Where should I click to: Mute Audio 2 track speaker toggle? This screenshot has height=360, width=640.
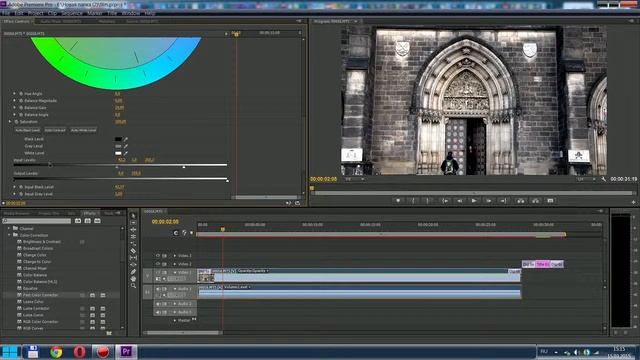(x=158, y=304)
